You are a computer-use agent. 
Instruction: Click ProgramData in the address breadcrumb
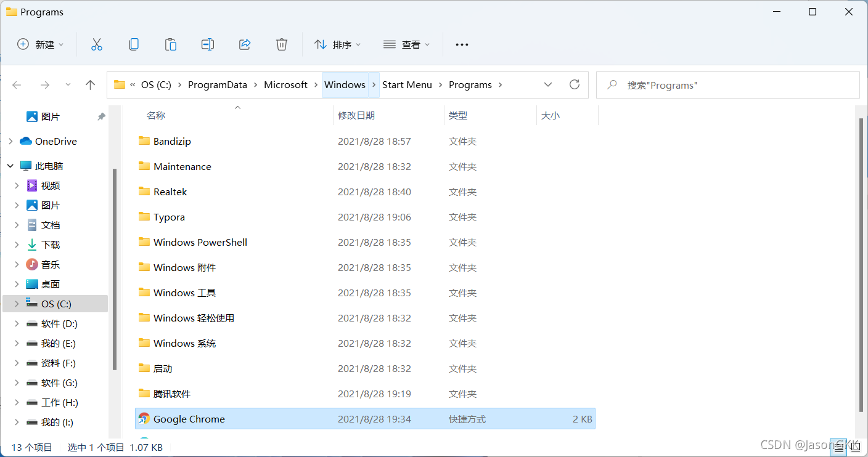218,85
